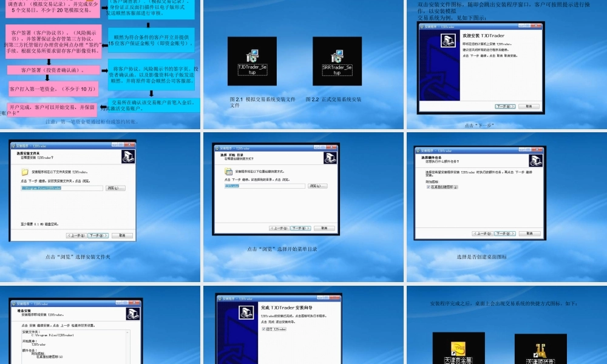Click Browse in the start menu folder dialog
Image resolution: width=607 pixels, height=364 pixels.
pyautogui.click(x=319, y=186)
